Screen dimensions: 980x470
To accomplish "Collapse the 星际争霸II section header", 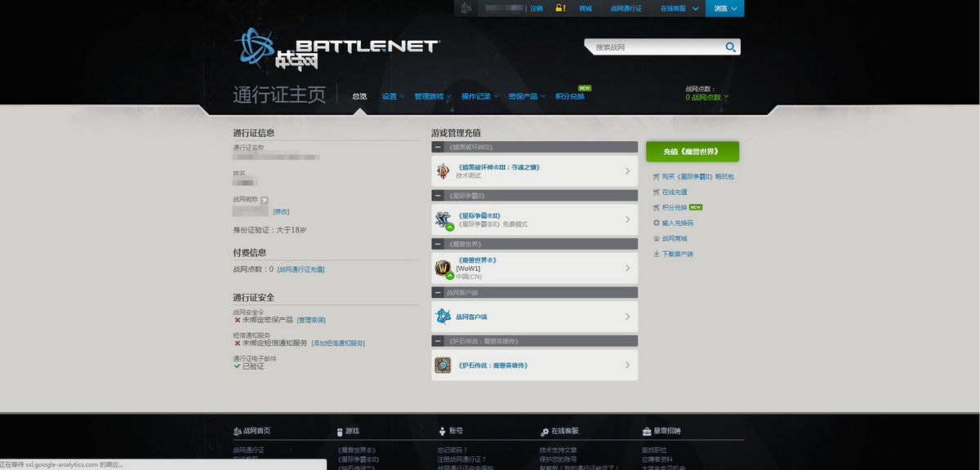I will click(x=439, y=196).
